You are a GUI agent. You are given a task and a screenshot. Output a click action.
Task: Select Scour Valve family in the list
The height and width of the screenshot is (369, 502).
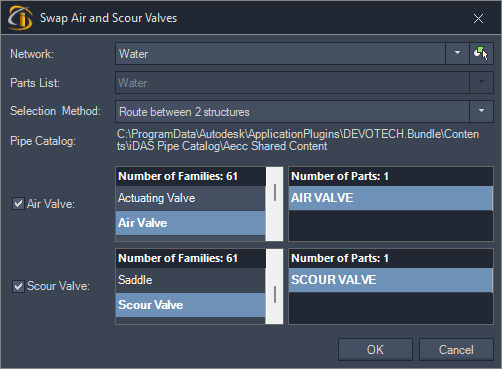tap(190, 305)
